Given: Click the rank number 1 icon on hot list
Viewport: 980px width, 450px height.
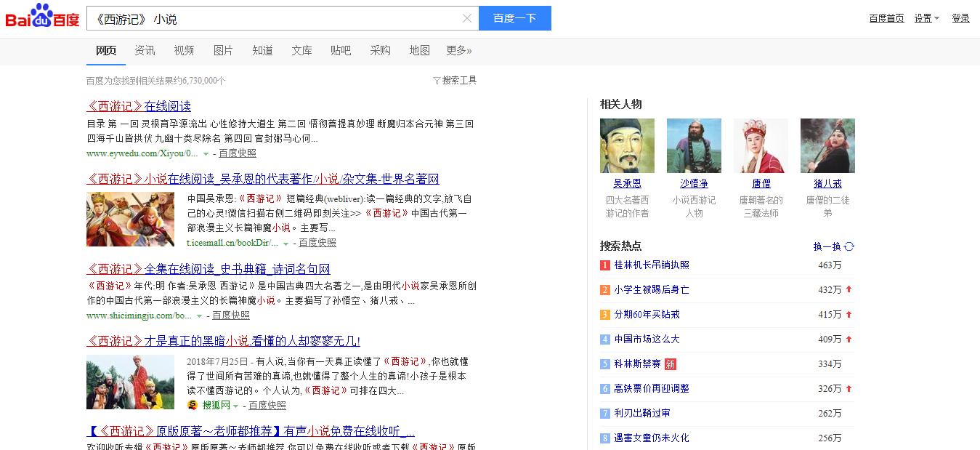Looking at the screenshot, I should click(x=605, y=265).
